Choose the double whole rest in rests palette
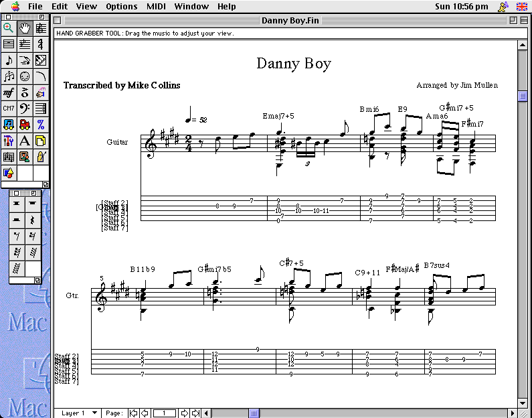This screenshot has height=418, width=532. (17, 204)
